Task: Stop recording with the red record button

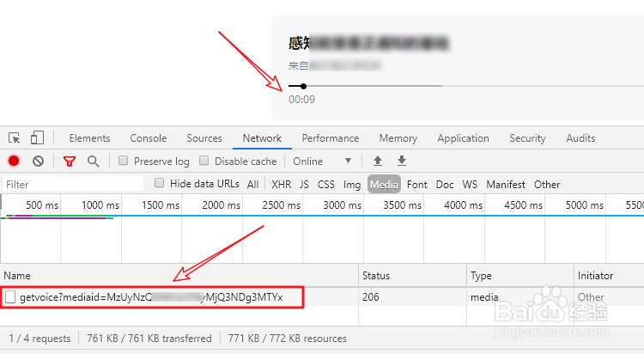Action: (14, 161)
